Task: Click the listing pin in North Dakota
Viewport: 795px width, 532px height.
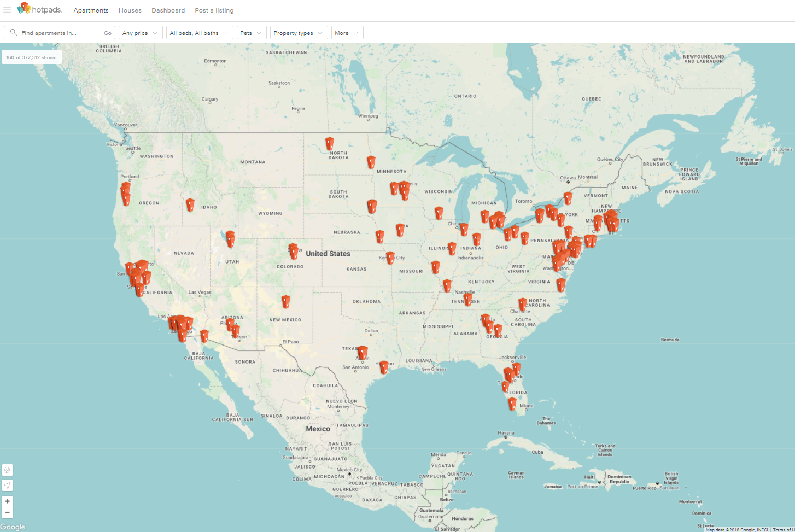Action: 329,144
